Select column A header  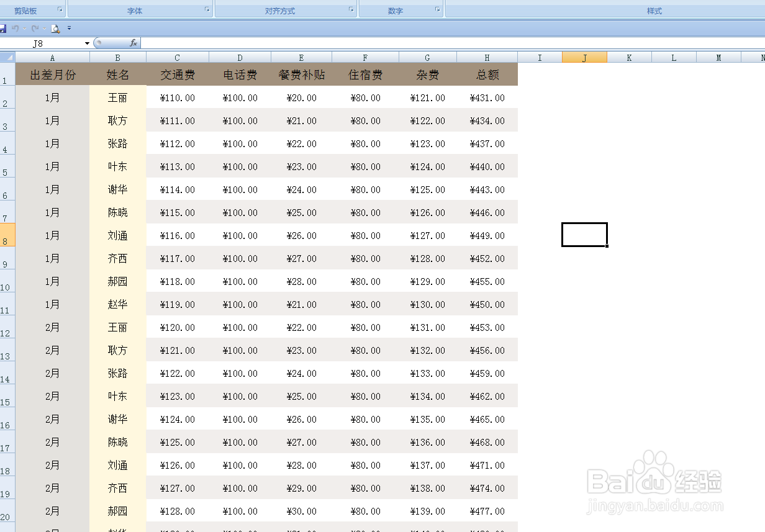[x=53, y=58]
